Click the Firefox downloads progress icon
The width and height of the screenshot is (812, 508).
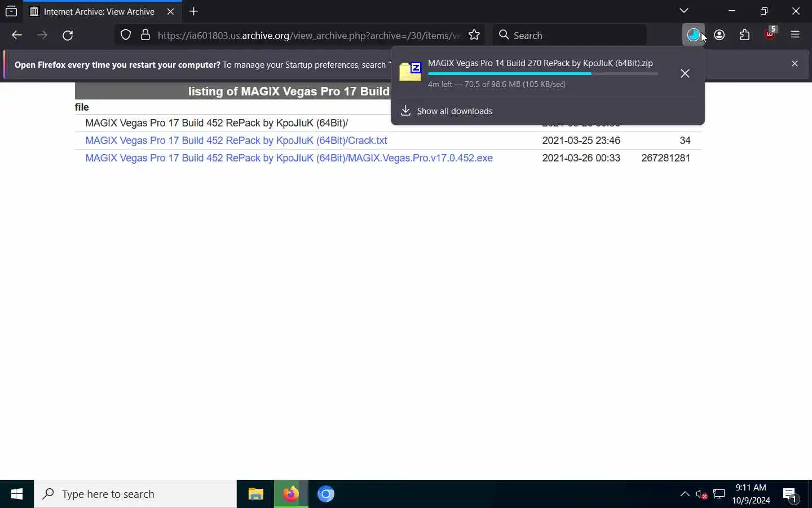(x=694, y=35)
